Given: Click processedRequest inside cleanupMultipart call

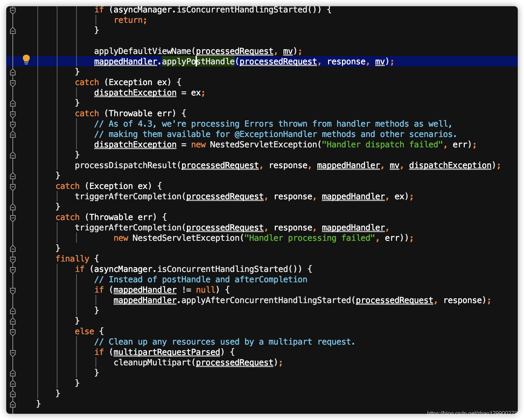Looking at the screenshot, I should point(235,363).
